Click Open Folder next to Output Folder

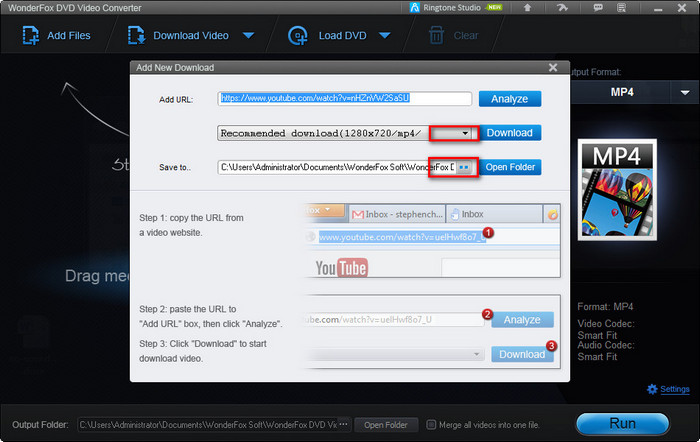(386, 425)
